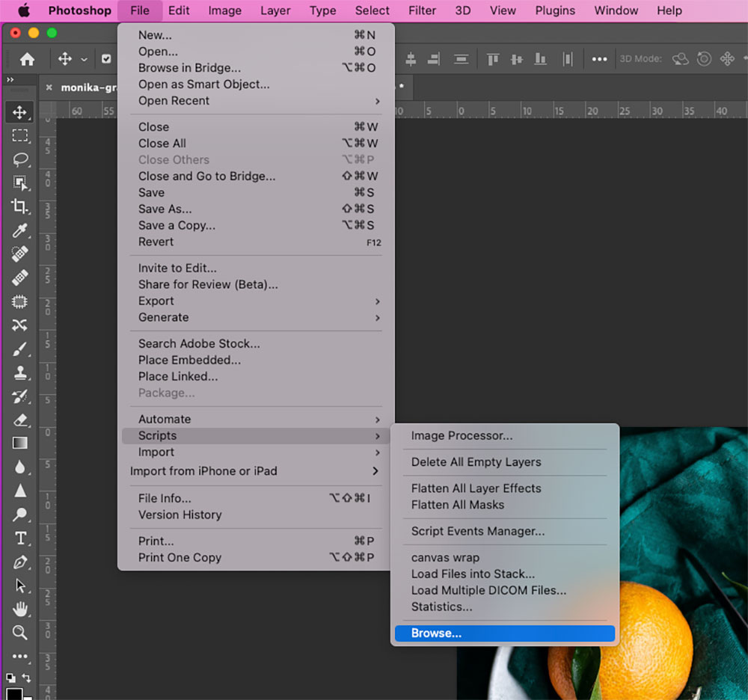Open the Layer menu
This screenshot has height=700, width=748.
(x=275, y=10)
